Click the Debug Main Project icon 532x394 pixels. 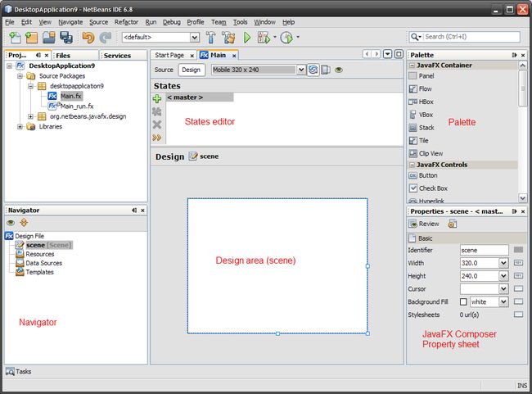tap(264, 37)
